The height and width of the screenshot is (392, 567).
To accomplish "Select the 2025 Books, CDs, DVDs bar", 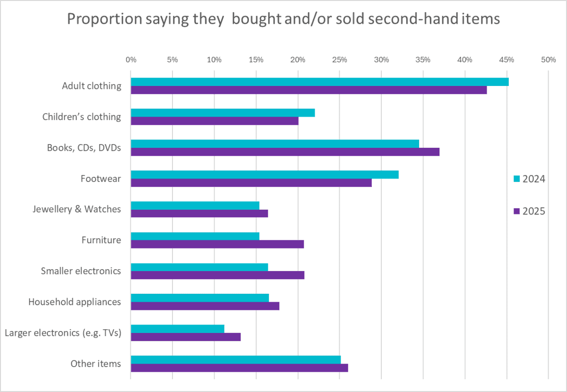I will 285,152.
